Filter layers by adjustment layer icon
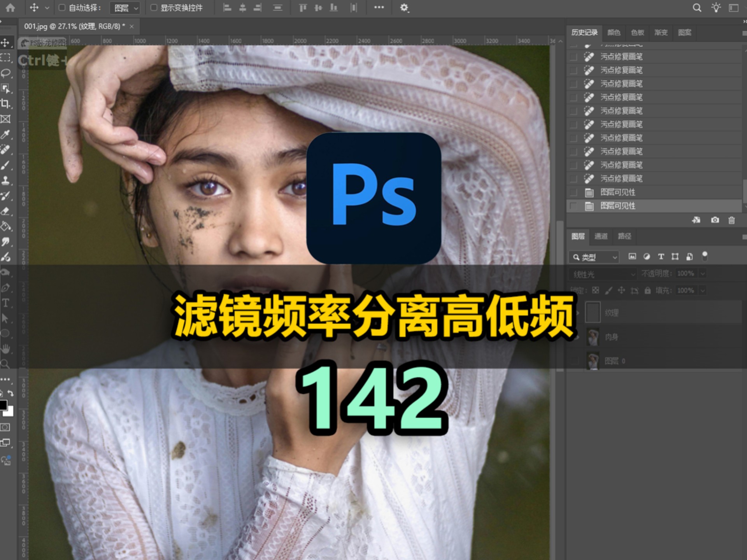Image resolution: width=747 pixels, height=560 pixels. (x=647, y=256)
